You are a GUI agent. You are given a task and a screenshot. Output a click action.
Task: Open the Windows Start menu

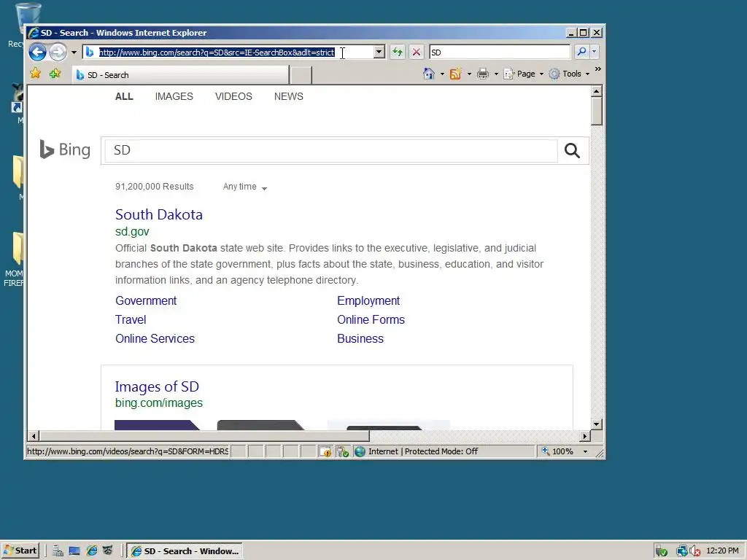(20, 551)
